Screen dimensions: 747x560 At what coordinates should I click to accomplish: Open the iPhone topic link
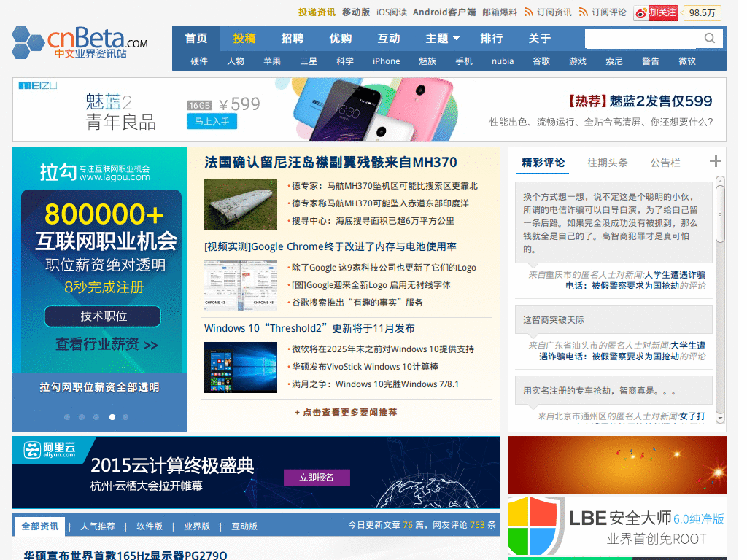click(x=387, y=61)
